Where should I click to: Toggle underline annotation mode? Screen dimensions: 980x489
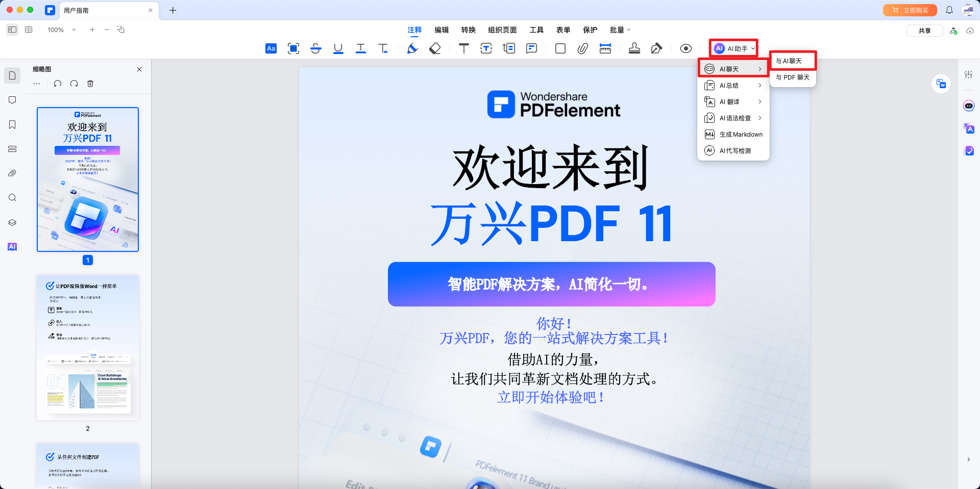[x=338, y=48]
